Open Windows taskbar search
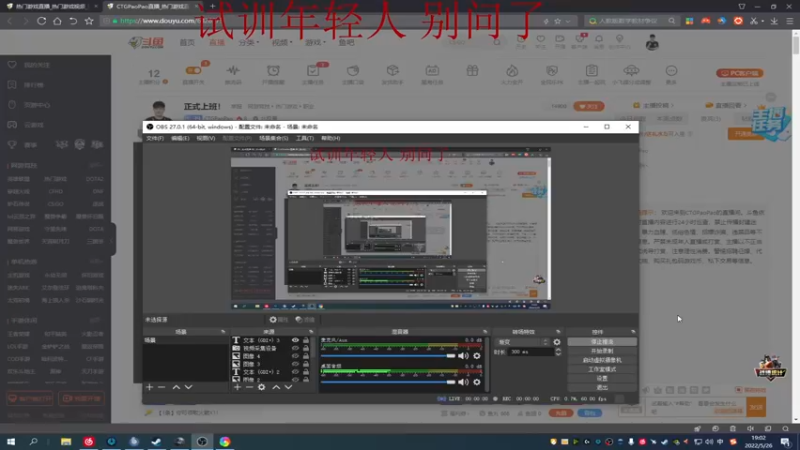The height and width of the screenshot is (450, 800). coord(33,441)
